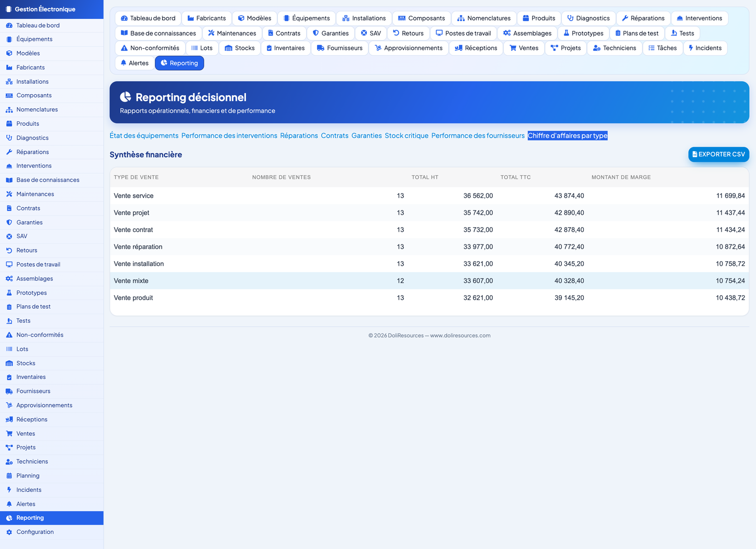The width and height of the screenshot is (756, 549).
Task: Visit the www.doliresources.com footer link
Action: click(460, 336)
